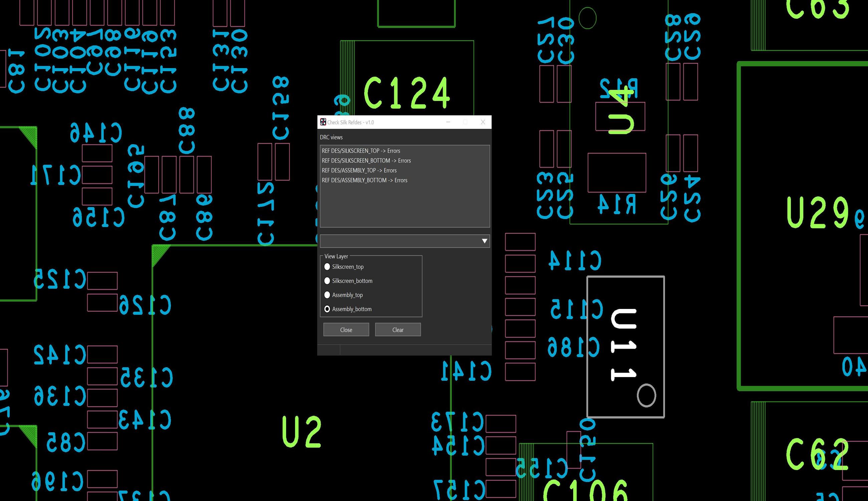Click the C142 capacitor label
The width and height of the screenshot is (868, 501).
59,354
